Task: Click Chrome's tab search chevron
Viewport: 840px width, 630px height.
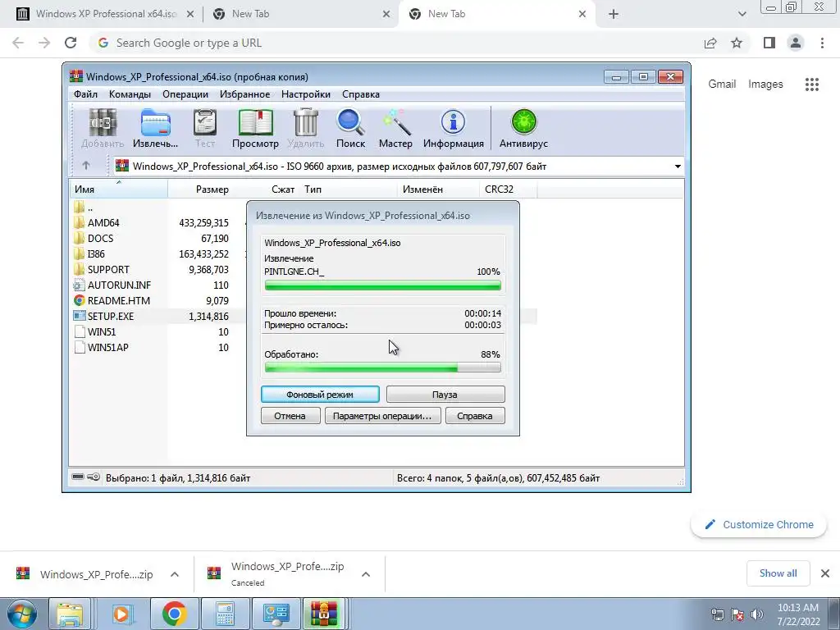Action: [742, 15]
